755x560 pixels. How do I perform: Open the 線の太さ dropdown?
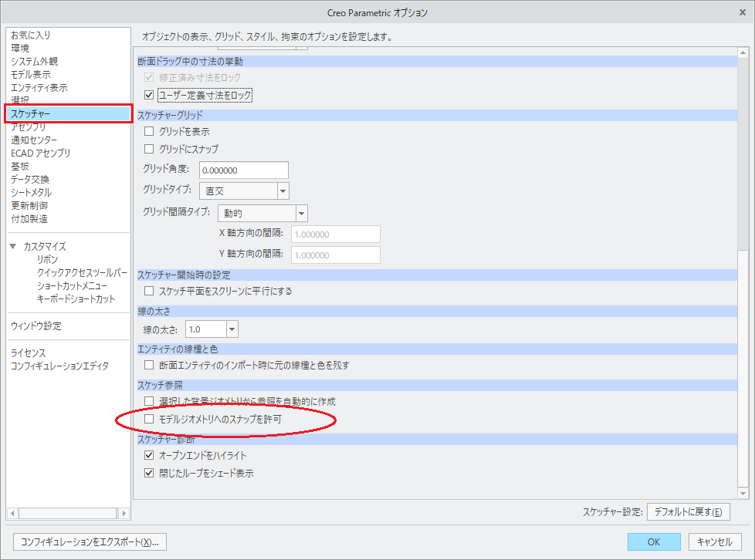pos(232,329)
